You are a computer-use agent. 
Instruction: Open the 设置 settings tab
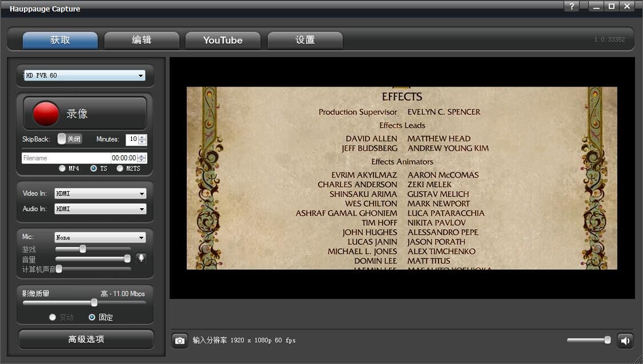(x=305, y=40)
